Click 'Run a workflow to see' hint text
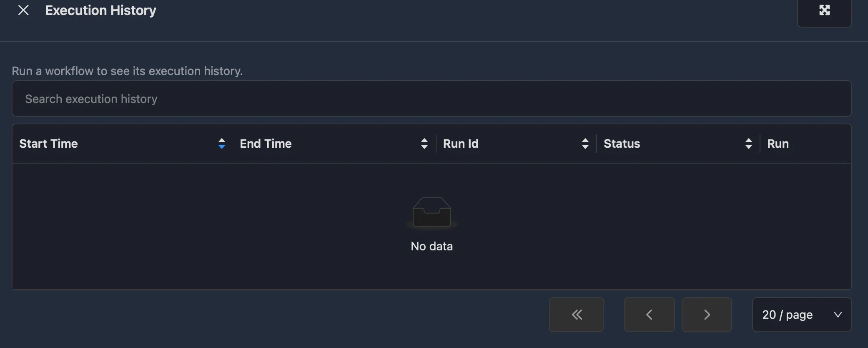The image size is (868, 348). 127,71
